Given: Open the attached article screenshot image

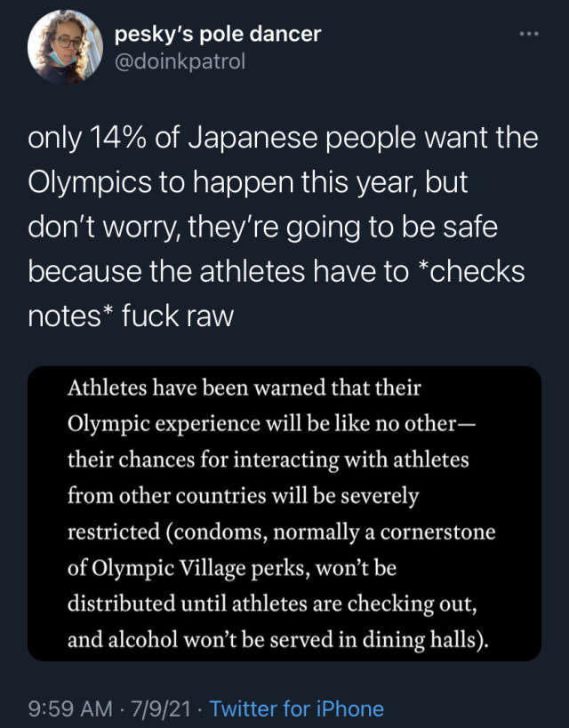Looking at the screenshot, I should coord(284,513).
